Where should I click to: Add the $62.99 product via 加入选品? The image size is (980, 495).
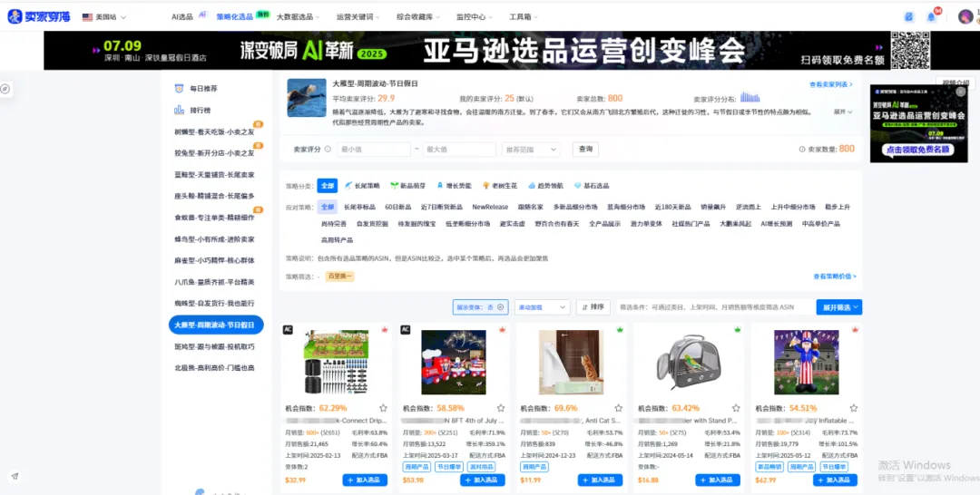click(x=835, y=480)
